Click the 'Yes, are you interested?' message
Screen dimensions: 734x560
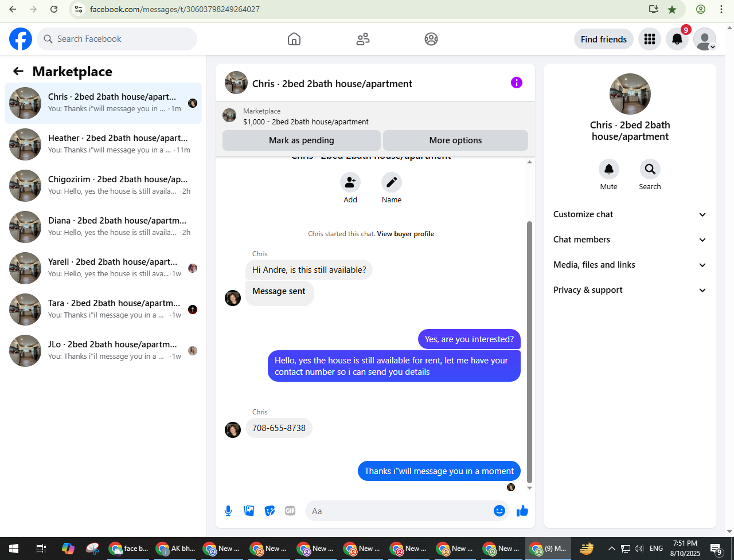pyautogui.click(x=469, y=339)
